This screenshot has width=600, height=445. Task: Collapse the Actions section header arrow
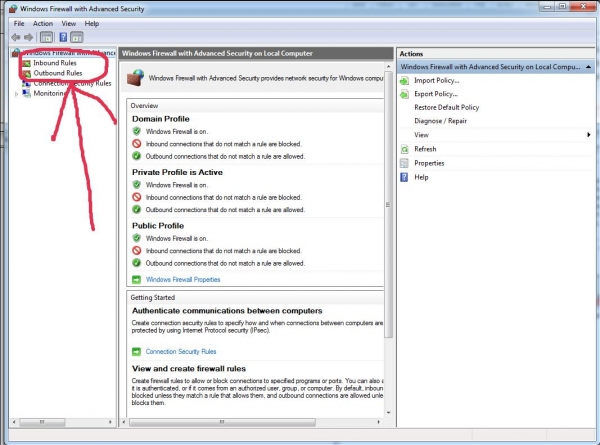(588, 67)
